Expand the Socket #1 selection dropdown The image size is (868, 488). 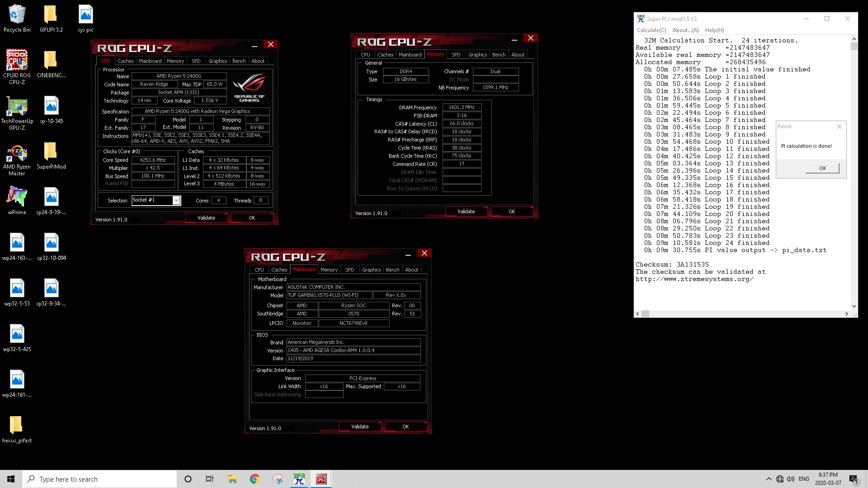coord(176,200)
